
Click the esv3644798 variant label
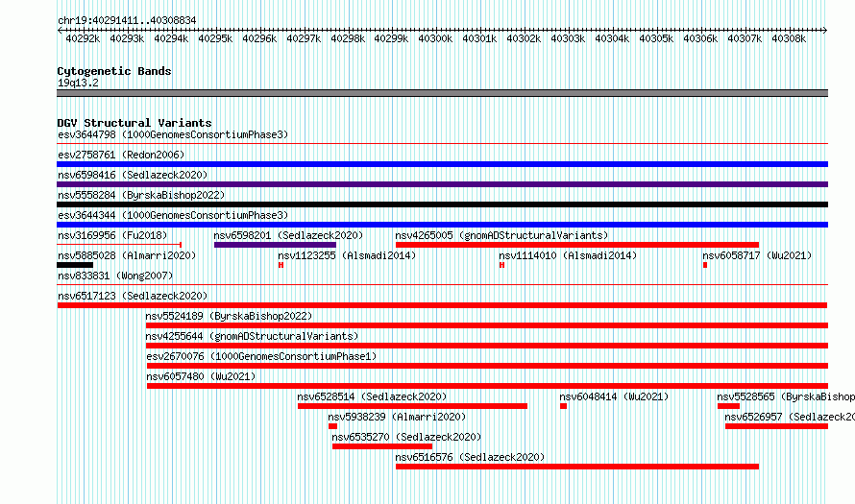pos(173,134)
